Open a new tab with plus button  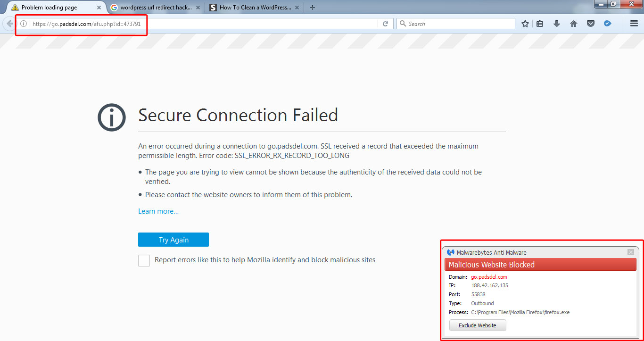[x=313, y=8]
